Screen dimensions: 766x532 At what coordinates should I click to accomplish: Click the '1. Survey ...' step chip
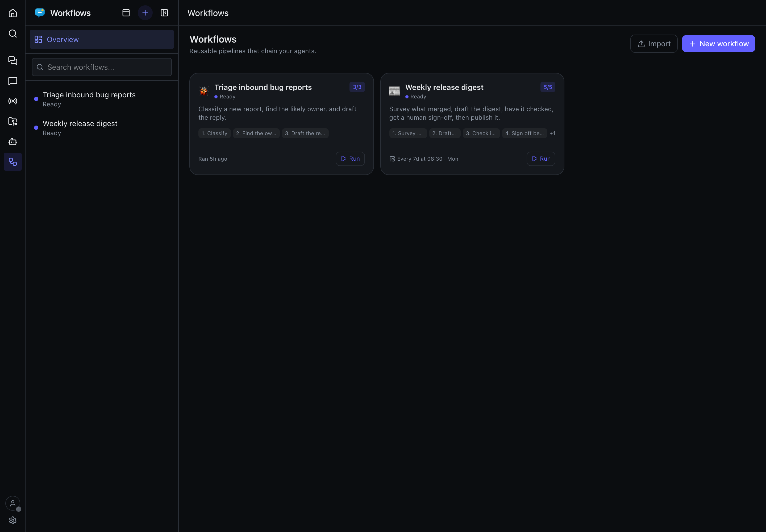pyautogui.click(x=408, y=133)
